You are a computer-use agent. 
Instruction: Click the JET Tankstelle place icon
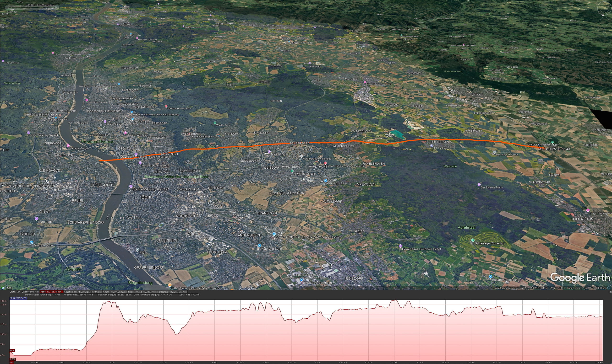432,145
